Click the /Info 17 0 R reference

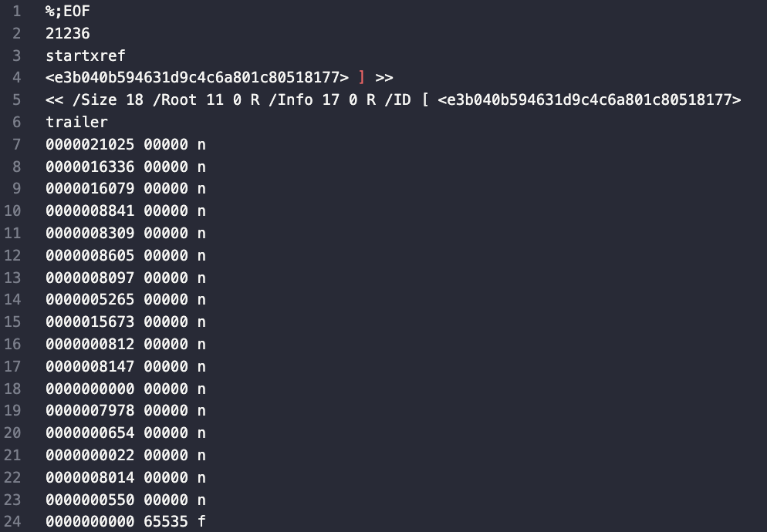click(x=322, y=99)
